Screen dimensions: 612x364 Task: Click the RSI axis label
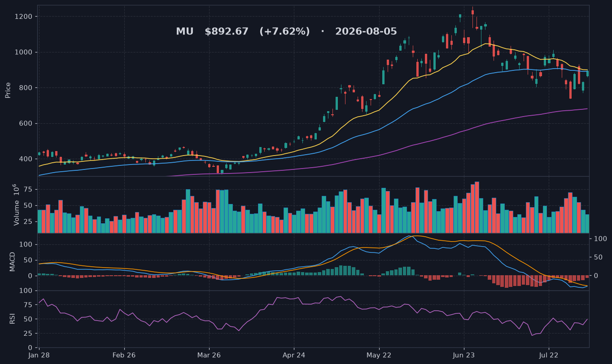point(13,319)
